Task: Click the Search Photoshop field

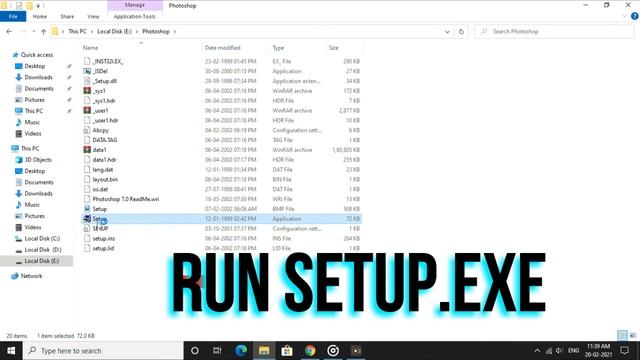Action: pyautogui.click(x=554, y=31)
